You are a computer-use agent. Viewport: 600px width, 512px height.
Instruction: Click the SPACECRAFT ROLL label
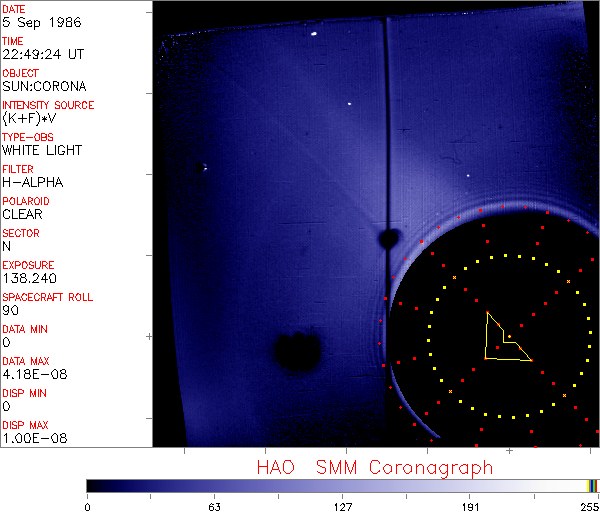point(48,297)
